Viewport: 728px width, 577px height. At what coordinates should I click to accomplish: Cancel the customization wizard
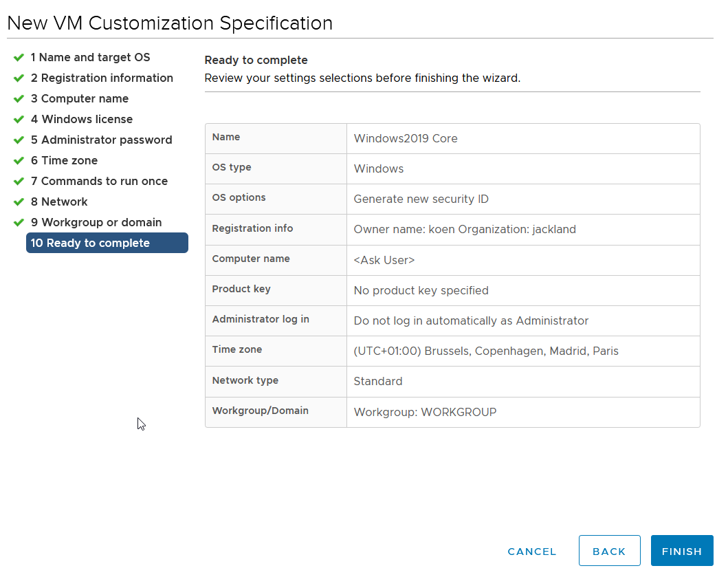click(x=531, y=551)
